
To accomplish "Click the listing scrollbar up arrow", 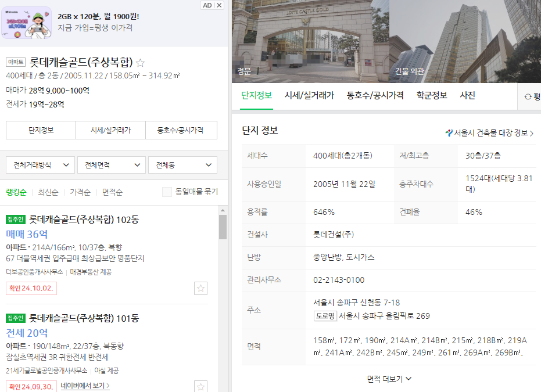I will (x=223, y=210).
